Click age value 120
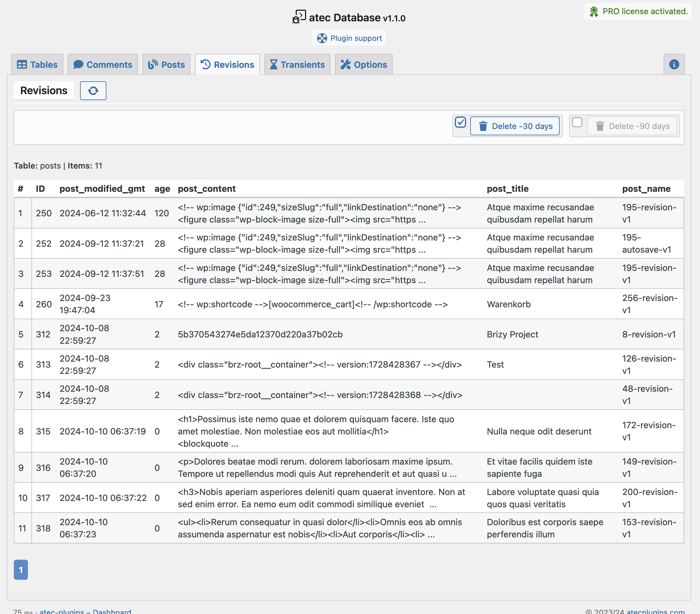 coord(162,213)
